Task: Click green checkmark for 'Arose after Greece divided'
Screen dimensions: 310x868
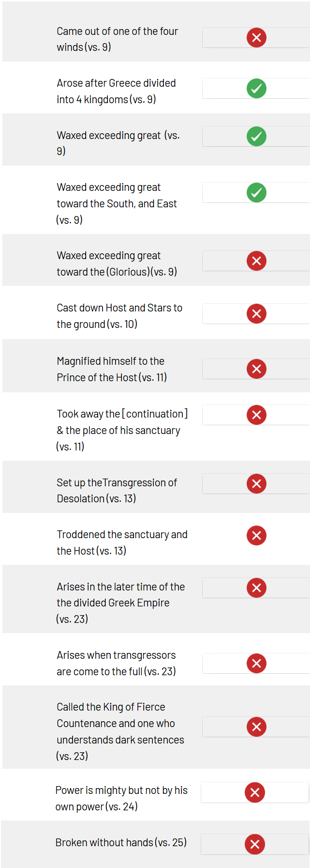Action: tap(256, 88)
